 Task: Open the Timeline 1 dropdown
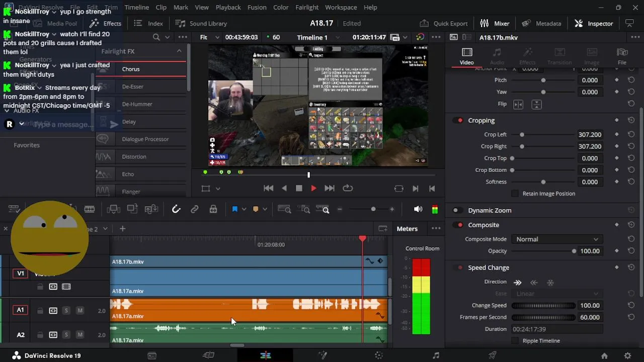pyautogui.click(x=318, y=37)
